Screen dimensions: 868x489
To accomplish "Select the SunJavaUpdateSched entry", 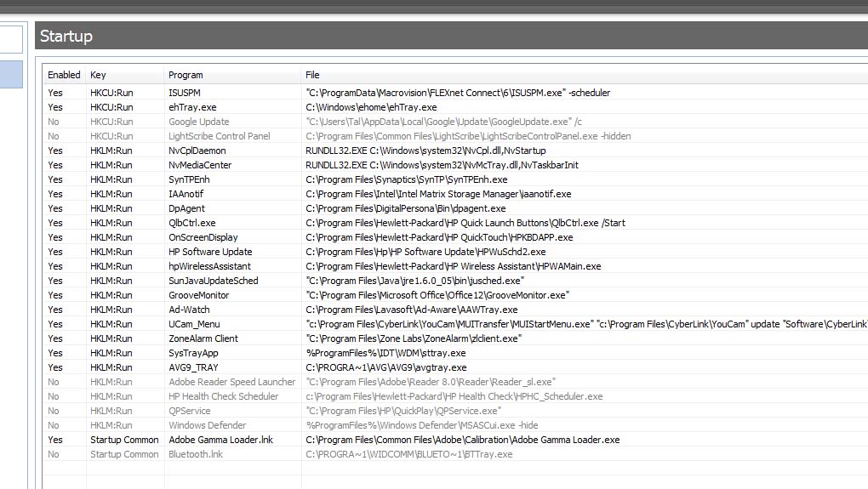I will tap(213, 281).
